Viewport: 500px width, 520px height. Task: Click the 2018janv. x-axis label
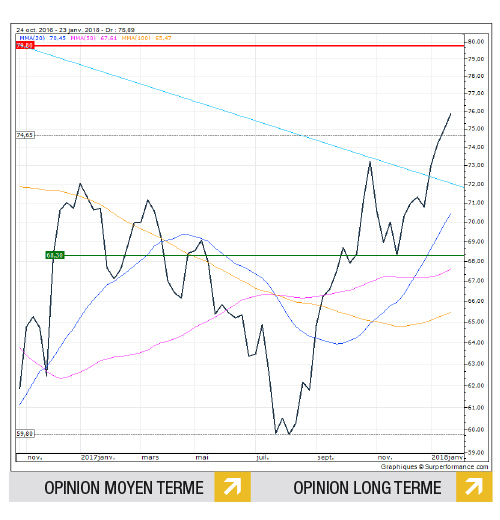(447, 457)
